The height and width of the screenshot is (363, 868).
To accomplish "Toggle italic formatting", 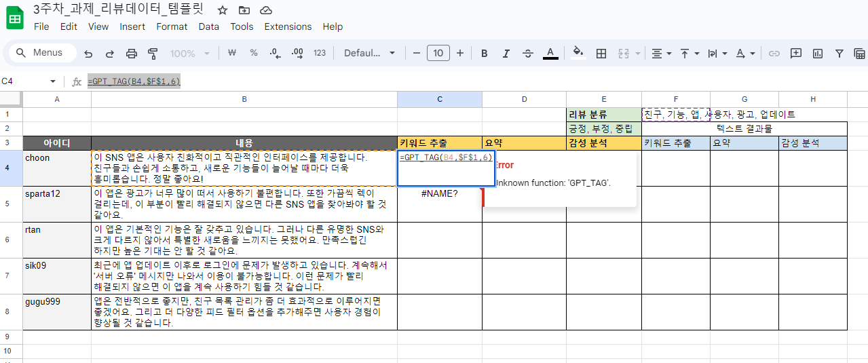I will pos(507,53).
